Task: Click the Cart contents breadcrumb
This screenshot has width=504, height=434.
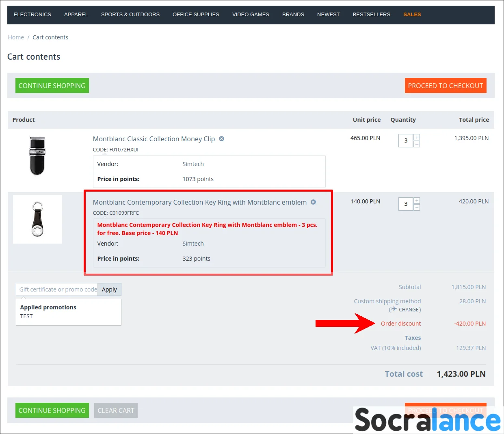Action: click(x=50, y=37)
